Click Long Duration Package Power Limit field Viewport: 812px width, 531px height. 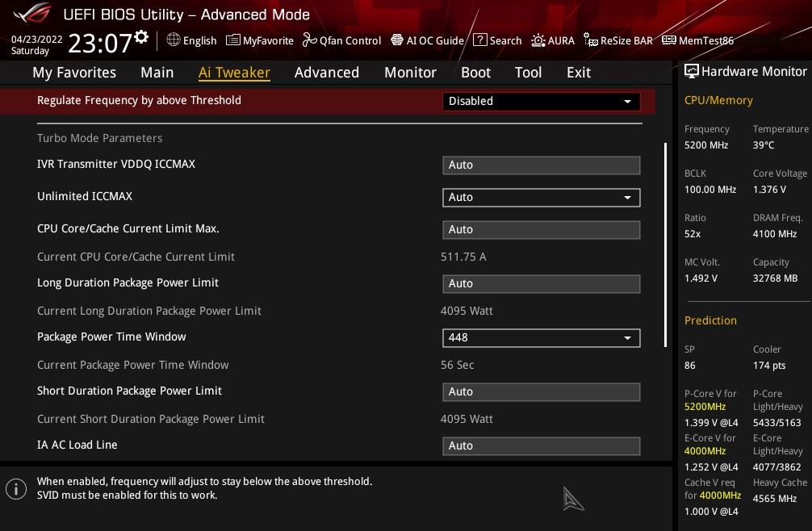click(541, 283)
